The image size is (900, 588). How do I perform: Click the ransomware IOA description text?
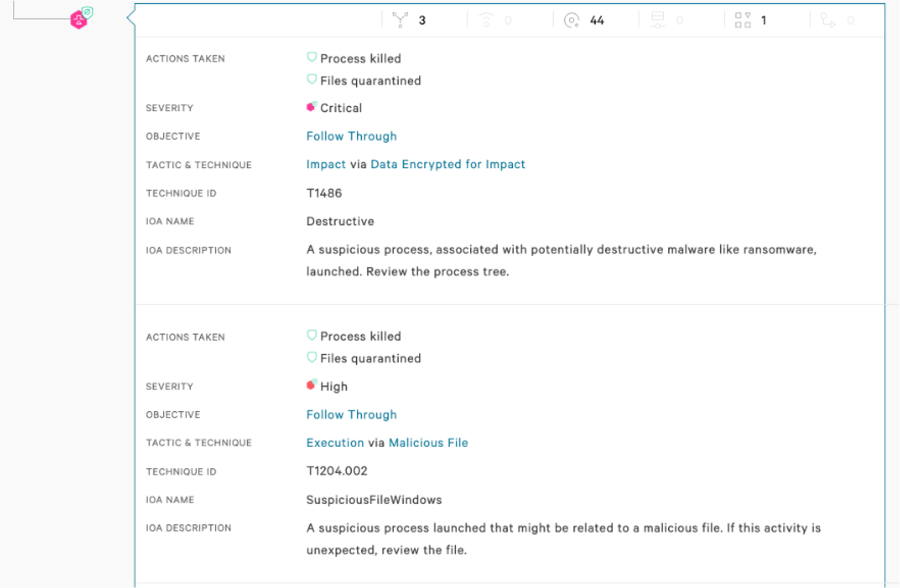561,261
